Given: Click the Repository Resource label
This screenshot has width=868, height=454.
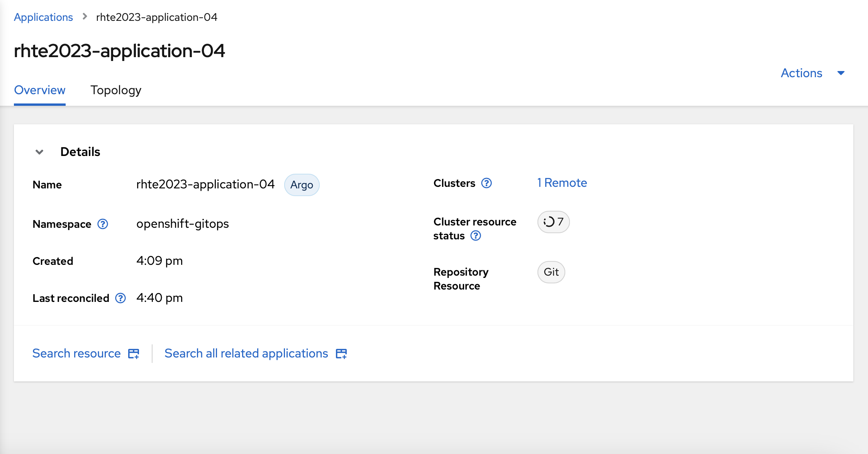Looking at the screenshot, I should point(461,279).
